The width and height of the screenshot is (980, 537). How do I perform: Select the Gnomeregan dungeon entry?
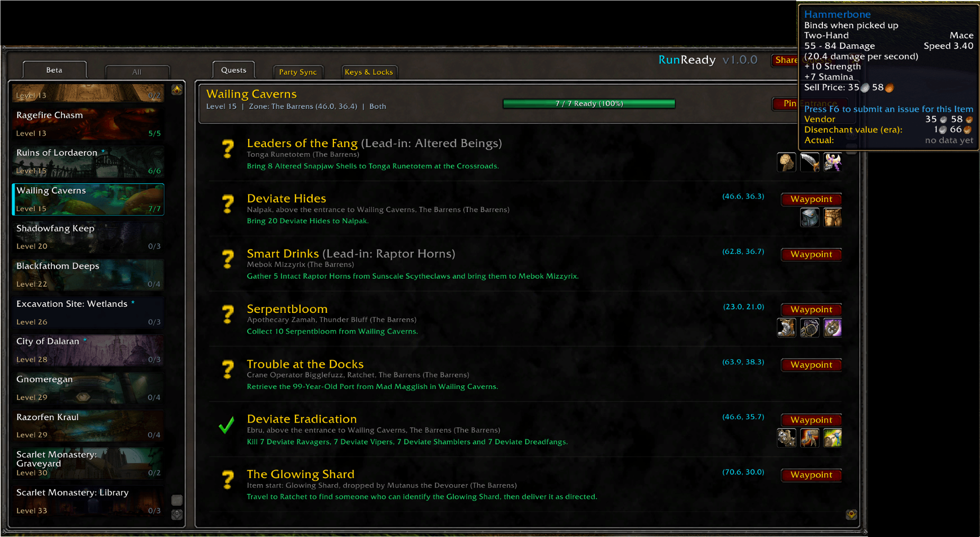click(88, 388)
